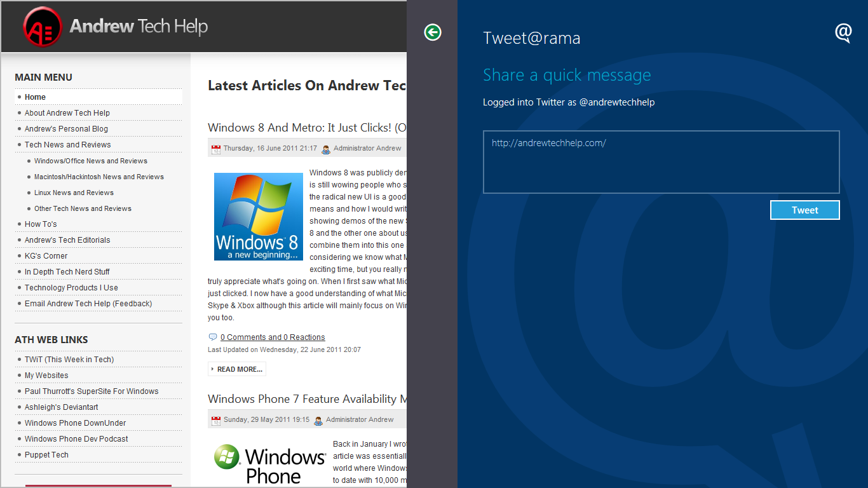Visit Windows Phone DownUnder link
Screen dimensions: 868x488
pos(75,423)
